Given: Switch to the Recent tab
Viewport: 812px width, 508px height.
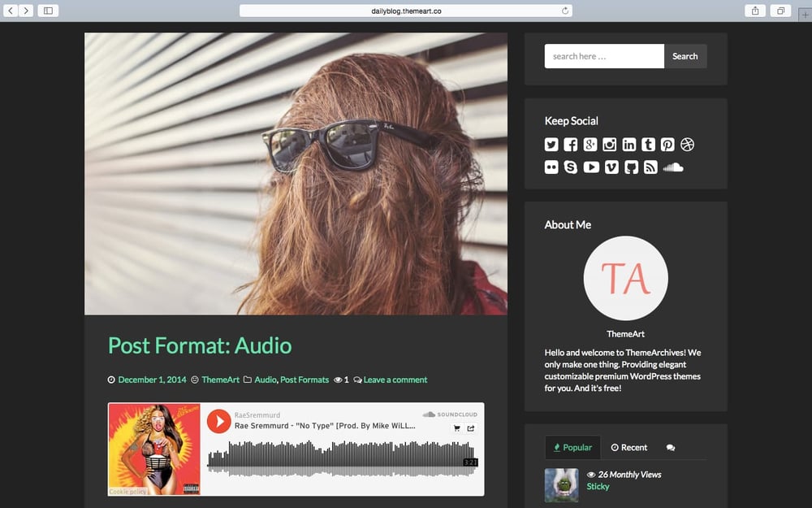Looking at the screenshot, I should [629, 447].
